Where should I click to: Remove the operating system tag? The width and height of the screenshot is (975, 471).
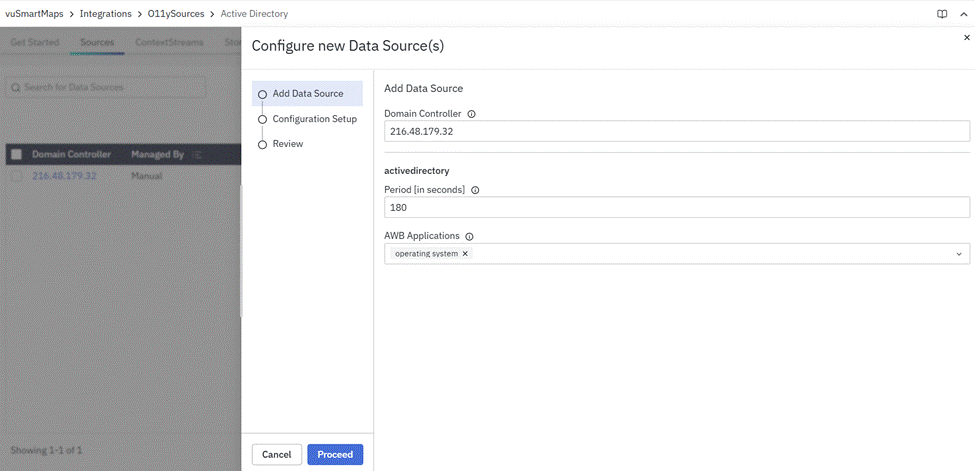(x=465, y=254)
